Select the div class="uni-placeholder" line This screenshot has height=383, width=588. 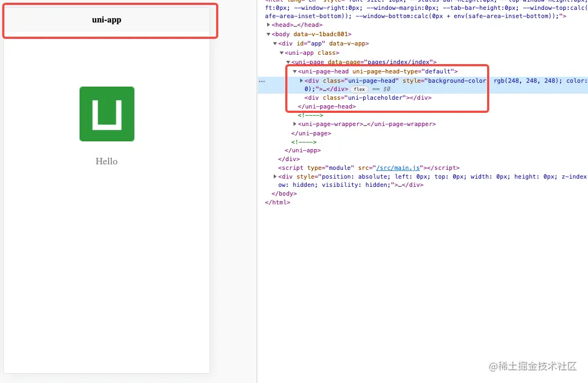[368, 98]
